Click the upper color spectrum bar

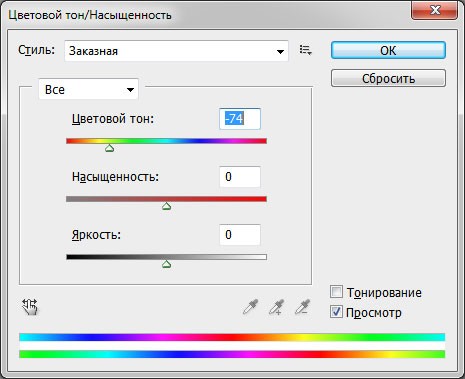232,337
